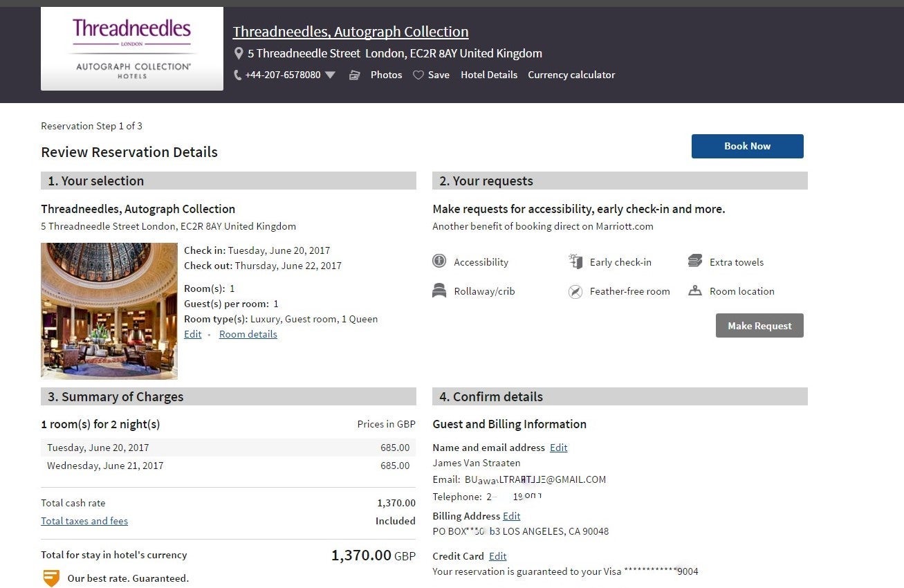Choose the Feather-free room icon
The width and height of the screenshot is (904, 588).
click(x=575, y=291)
